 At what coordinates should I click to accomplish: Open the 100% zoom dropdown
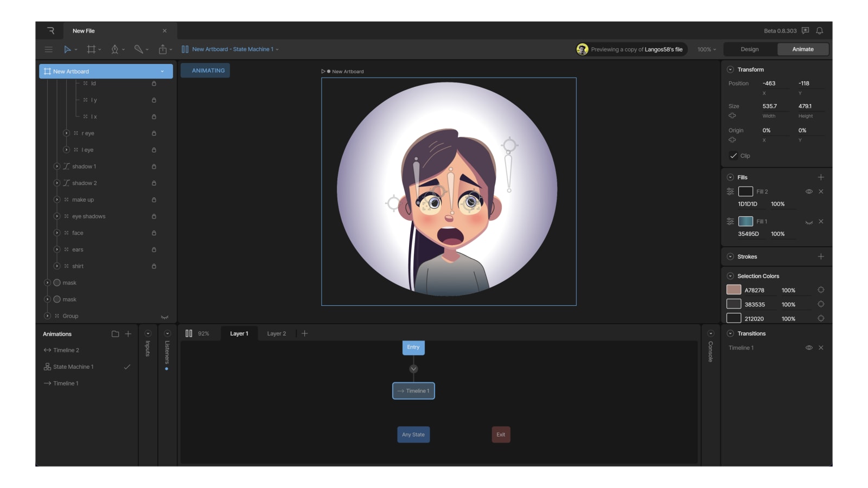707,49
